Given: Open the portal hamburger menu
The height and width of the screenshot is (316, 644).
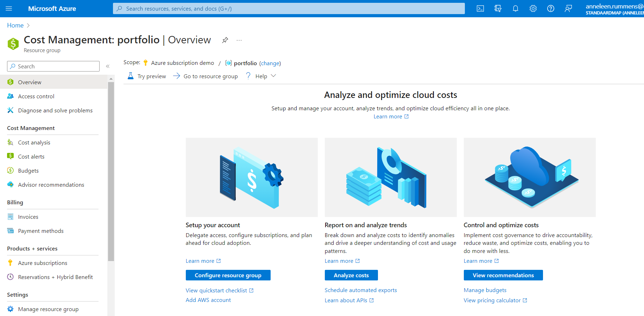Looking at the screenshot, I should pos(9,8).
